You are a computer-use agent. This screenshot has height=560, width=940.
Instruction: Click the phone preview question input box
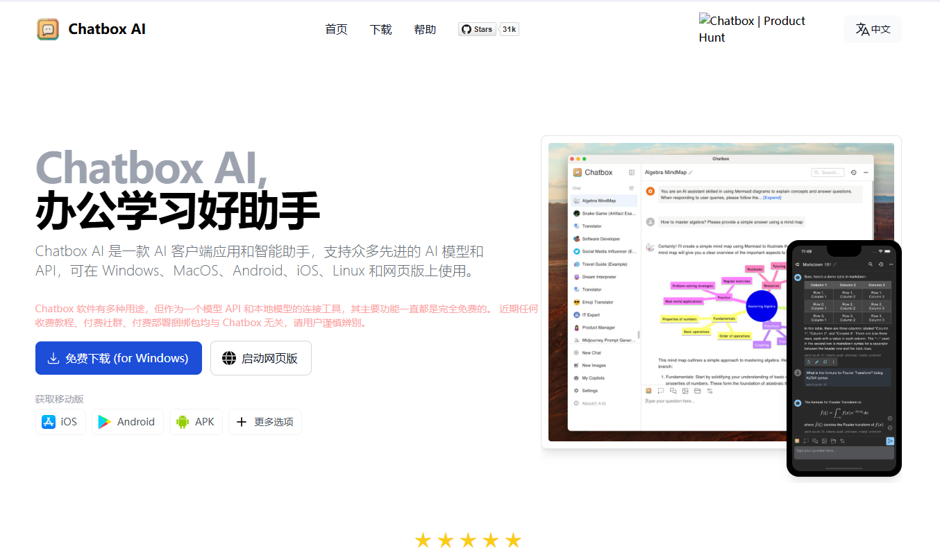click(844, 452)
